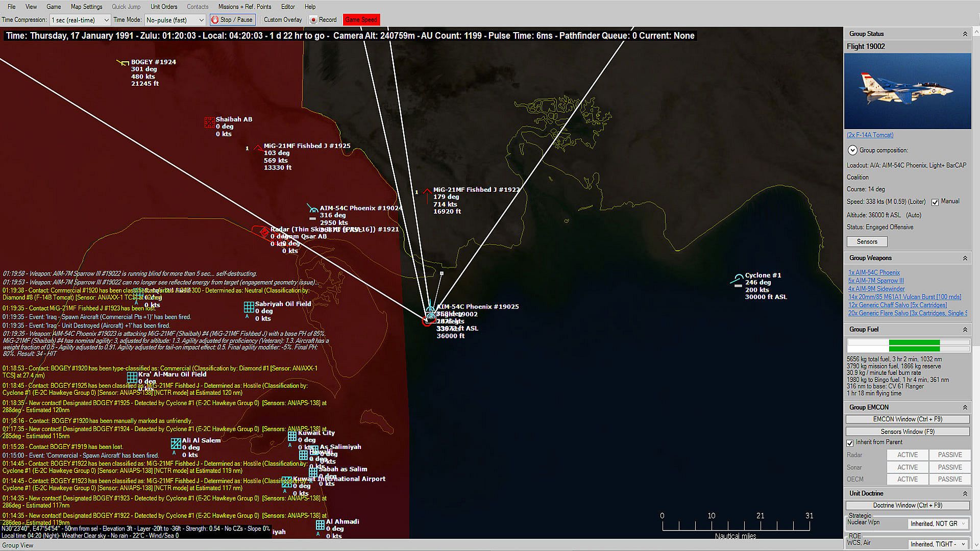Expand the Group composition disclosure arrow

(852, 150)
